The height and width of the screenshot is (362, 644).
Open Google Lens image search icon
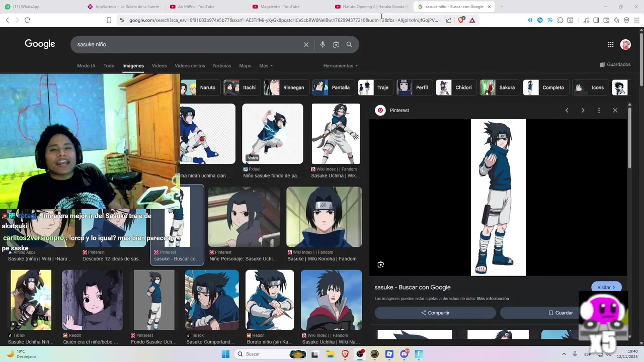pos(336,44)
